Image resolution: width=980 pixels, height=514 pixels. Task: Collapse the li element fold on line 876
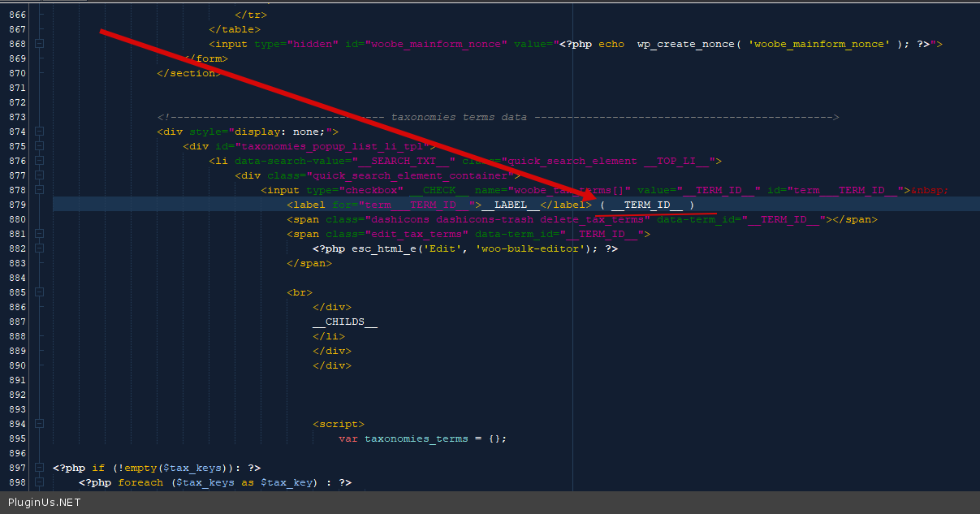pos(40,161)
